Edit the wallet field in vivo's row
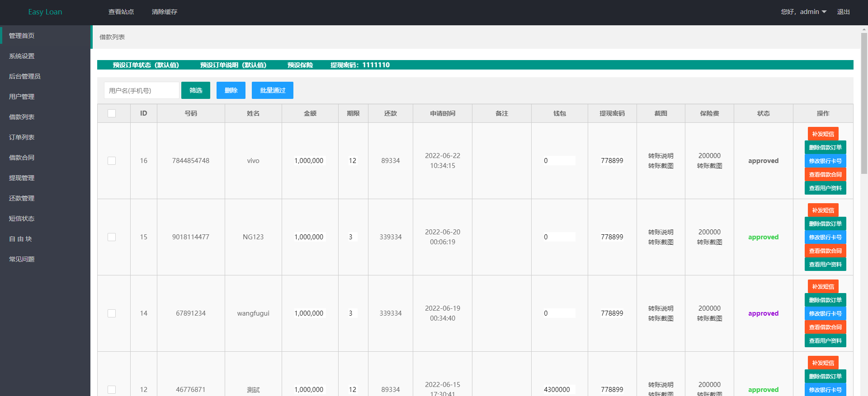Image resolution: width=868 pixels, height=396 pixels. tap(559, 161)
